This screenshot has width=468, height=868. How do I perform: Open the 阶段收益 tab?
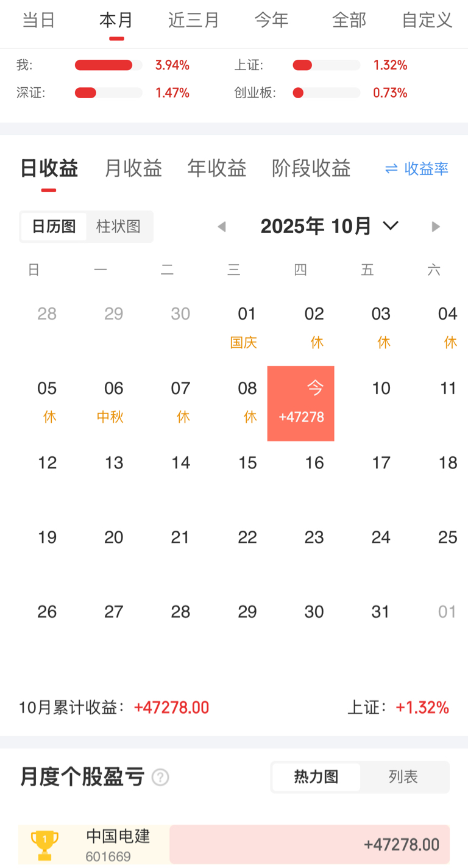(x=311, y=168)
